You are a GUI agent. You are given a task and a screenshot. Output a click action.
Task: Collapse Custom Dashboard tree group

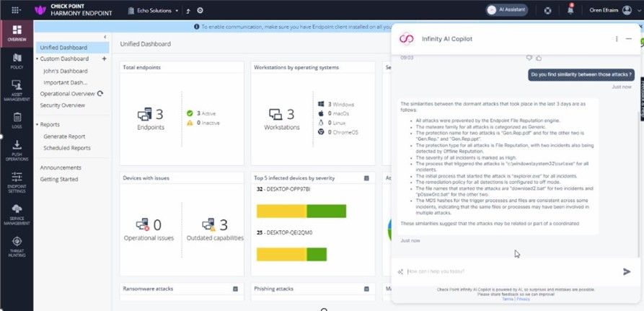[38, 58]
